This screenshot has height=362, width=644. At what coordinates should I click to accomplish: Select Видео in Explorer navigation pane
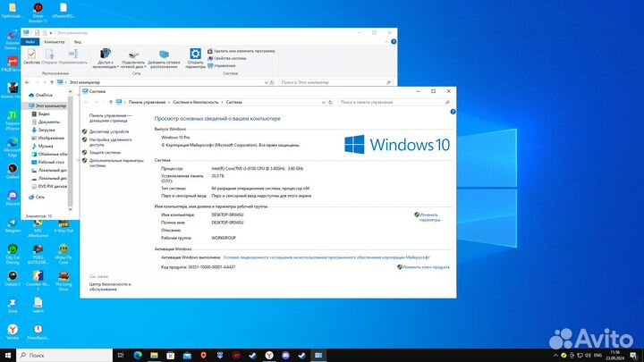[x=41, y=114]
